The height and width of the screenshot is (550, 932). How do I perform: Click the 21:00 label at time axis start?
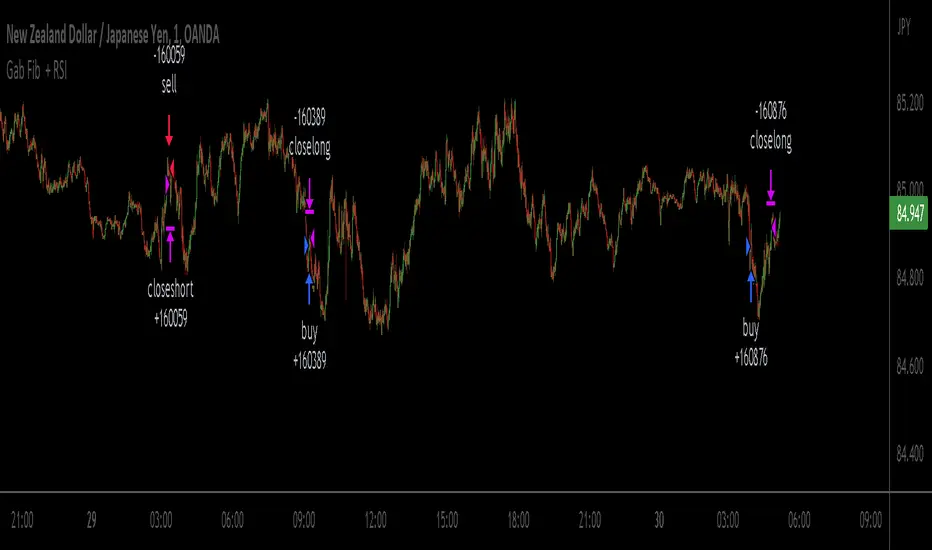click(22, 520)
